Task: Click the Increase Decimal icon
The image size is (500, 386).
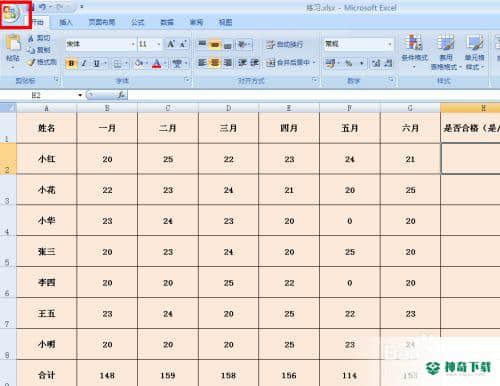Action: tap(376, 63)
